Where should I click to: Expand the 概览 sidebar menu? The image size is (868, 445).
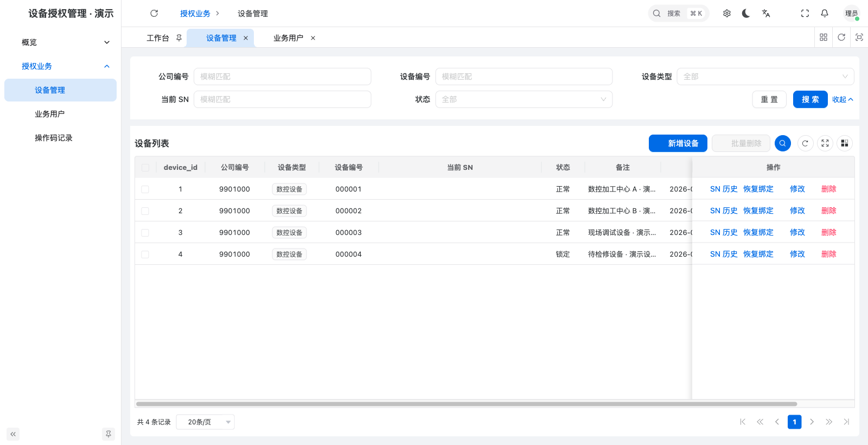pyautogui.click(x=60, y=42)
